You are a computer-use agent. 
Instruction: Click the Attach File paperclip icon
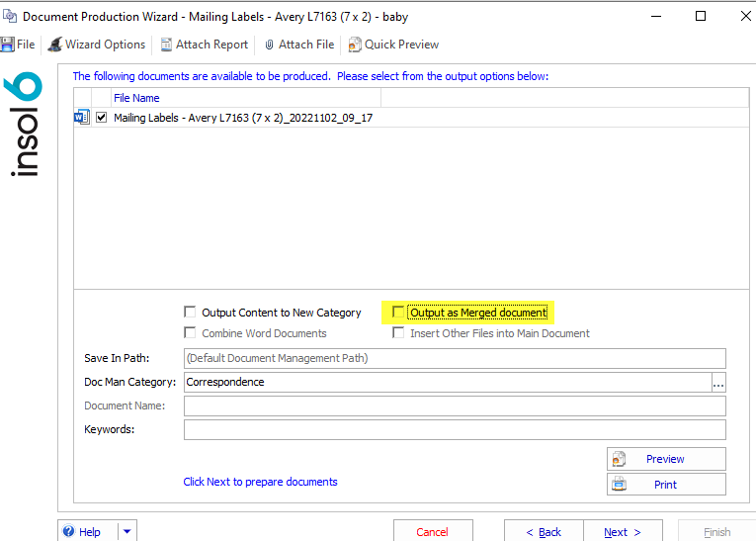[x=269, y=45]
